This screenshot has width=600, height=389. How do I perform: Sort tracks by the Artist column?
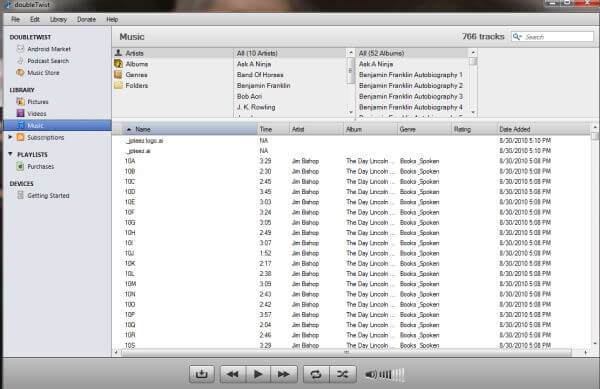click(316, 129)
